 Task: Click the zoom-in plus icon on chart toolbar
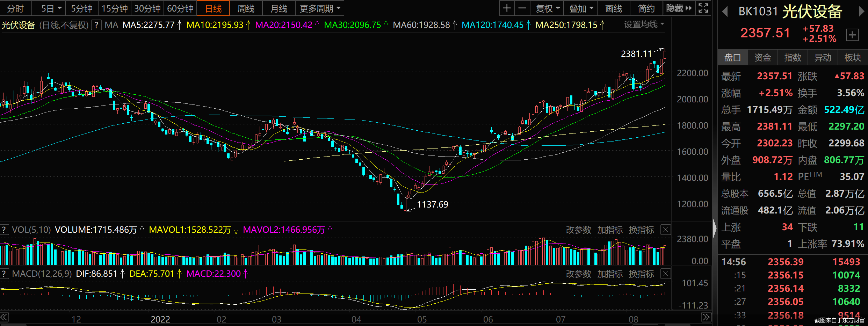507,8
